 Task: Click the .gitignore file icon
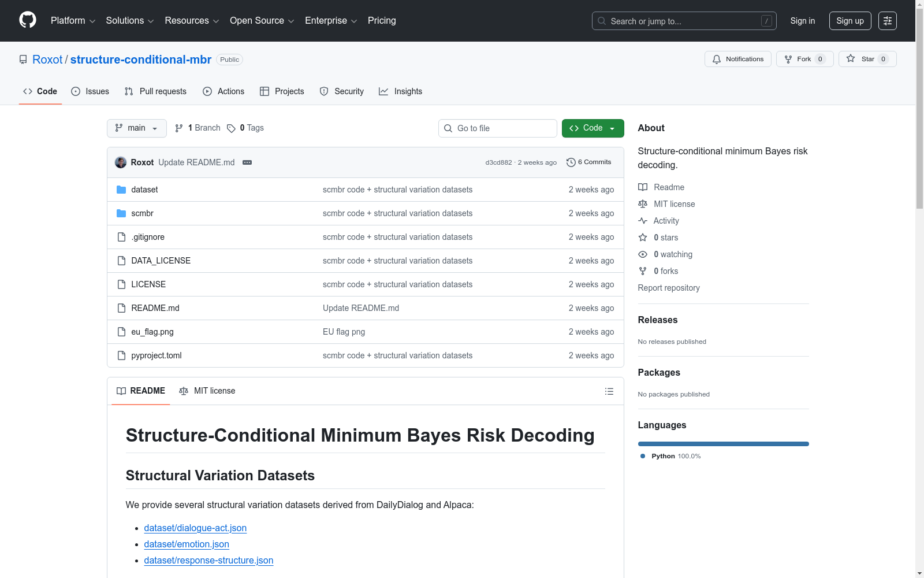pyautogui.click(x=121, y=237)
